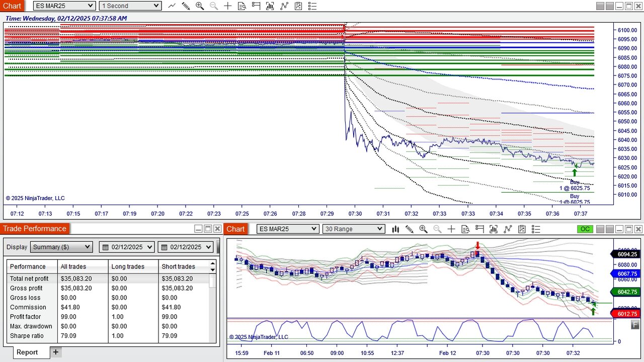Screen dimensions: 644x362
Task: Select Gross profit row label
Action: coord(26,288)
